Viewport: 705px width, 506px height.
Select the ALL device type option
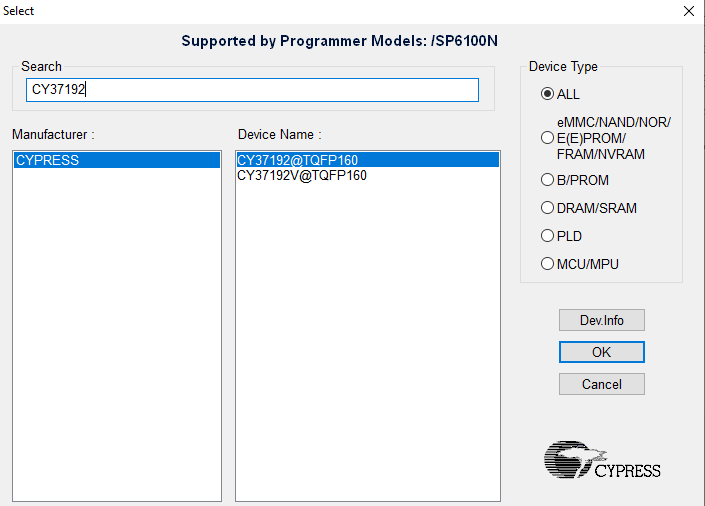pyautogui.click(x=547, y=94)
